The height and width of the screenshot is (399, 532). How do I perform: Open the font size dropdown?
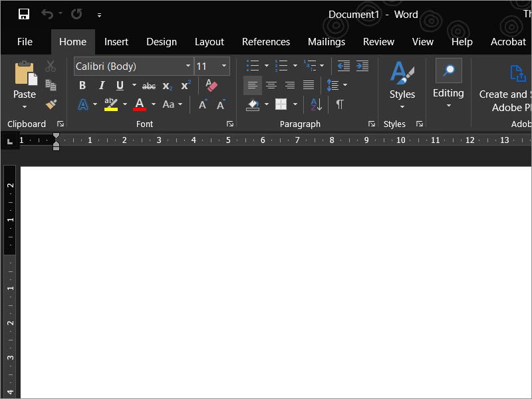[x=224, y=65]
